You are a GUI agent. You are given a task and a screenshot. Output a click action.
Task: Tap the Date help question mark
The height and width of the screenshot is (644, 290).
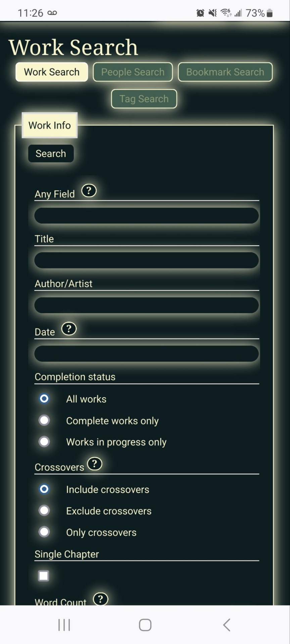(69, 329)
